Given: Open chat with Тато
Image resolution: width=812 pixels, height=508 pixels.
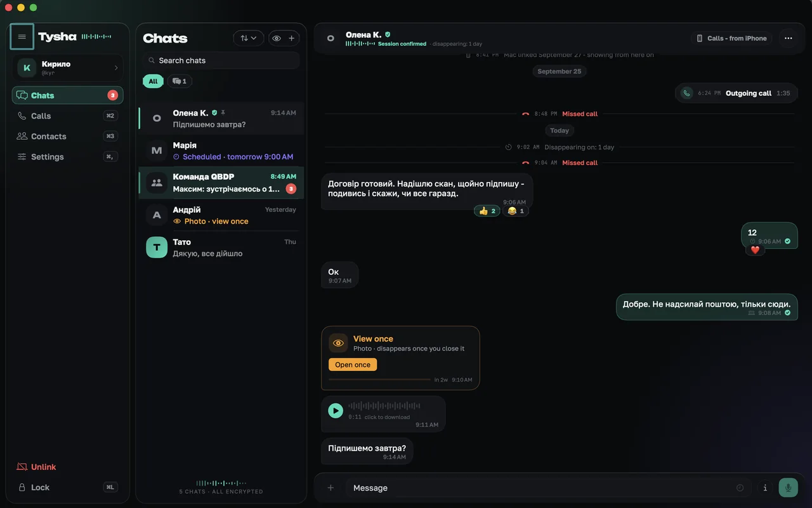Looking at the screenshot, I should [221, 248].
